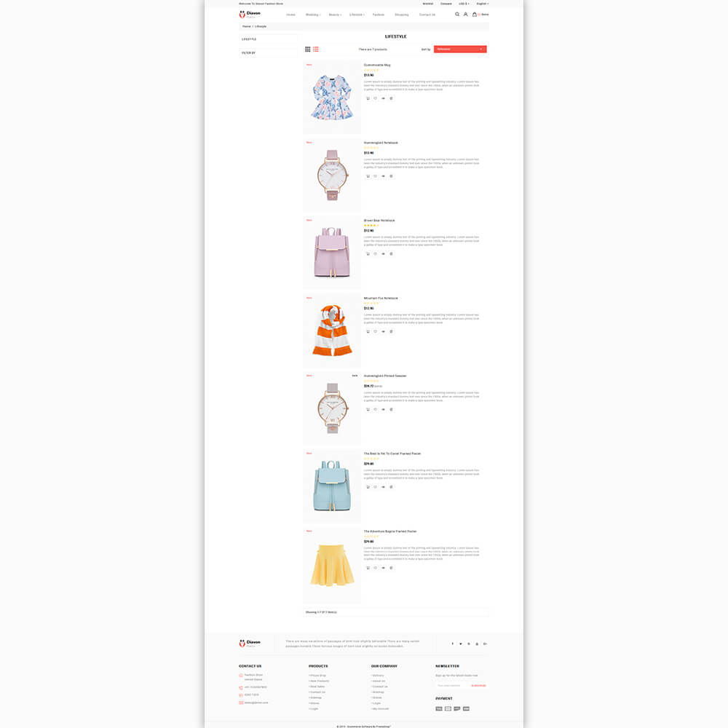Open footer Facebook social icon
The height and width of the screenshot is (728, 728).
click(x=453, y=644)
